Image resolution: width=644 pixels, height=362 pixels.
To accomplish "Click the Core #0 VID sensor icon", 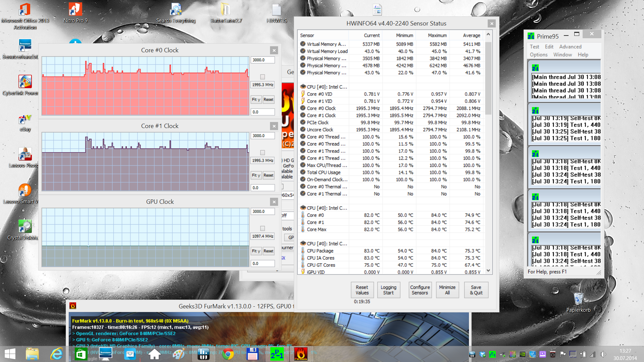I will point(303,94).
